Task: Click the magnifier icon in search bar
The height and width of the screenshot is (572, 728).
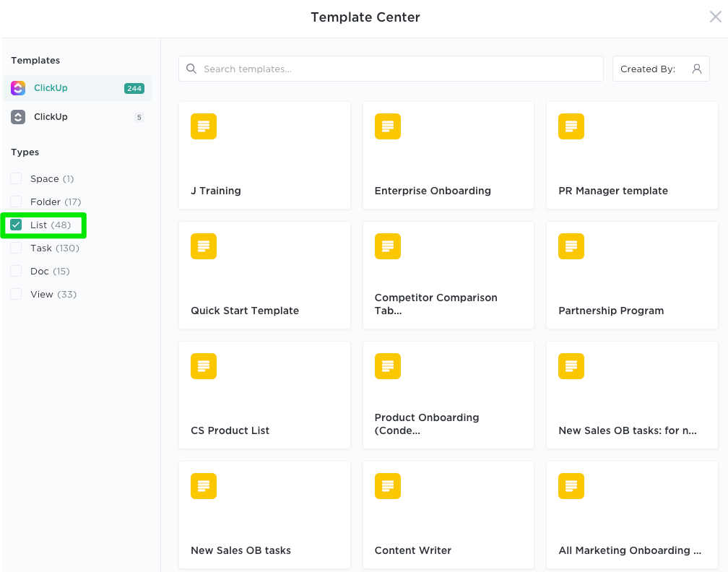Action: (x=191, y=69)
